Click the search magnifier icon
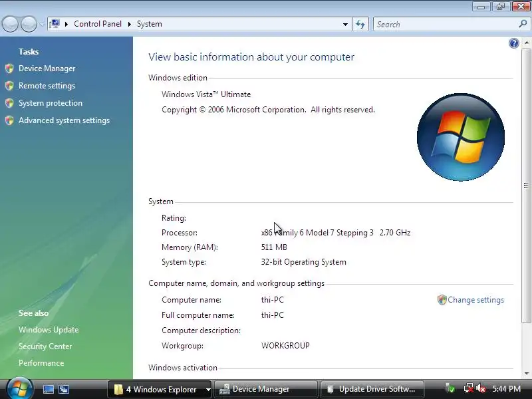The image size is (532, 399). 523,24
